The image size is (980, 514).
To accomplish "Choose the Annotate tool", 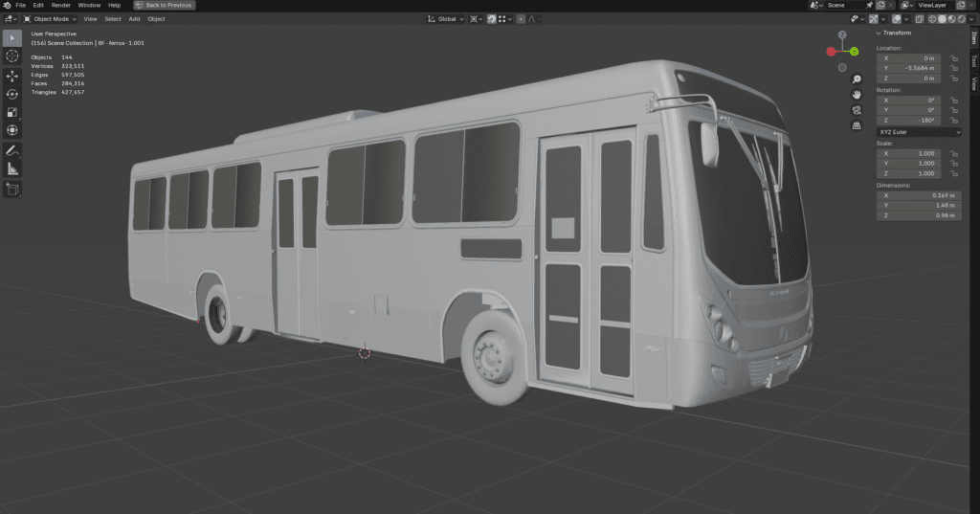I will click(x=12, y=150).
